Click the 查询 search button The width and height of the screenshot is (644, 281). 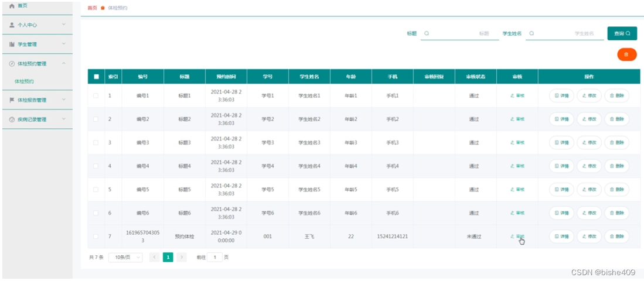[622, 33]
